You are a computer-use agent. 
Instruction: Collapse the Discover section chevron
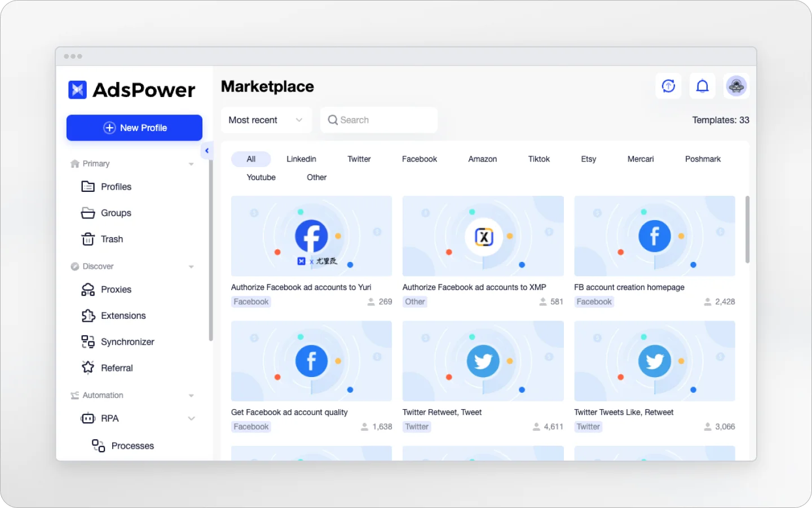click(x=191, y=267)
